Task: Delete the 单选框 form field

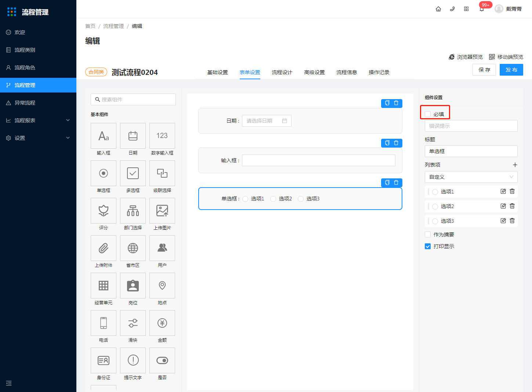Action: (396, 182)
